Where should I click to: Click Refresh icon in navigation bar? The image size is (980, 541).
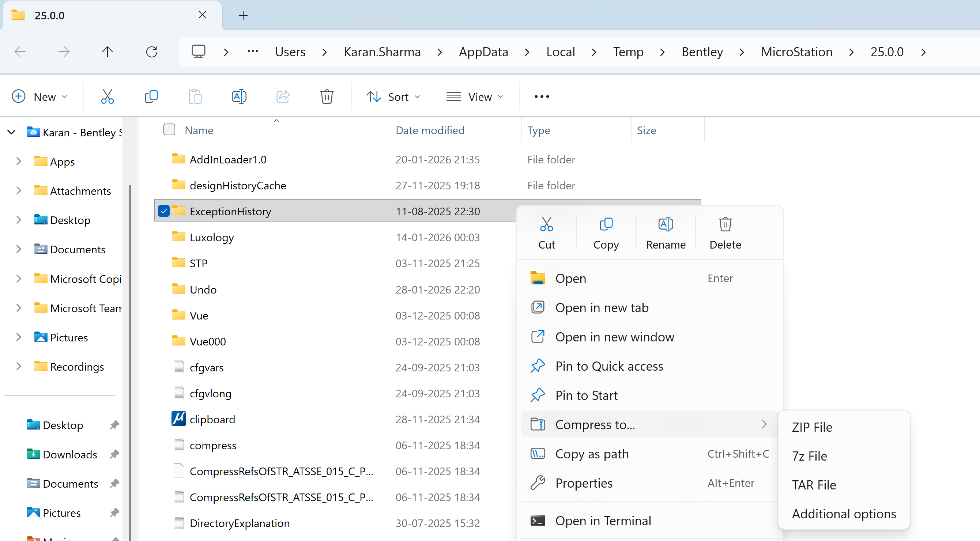pos(152,52)
